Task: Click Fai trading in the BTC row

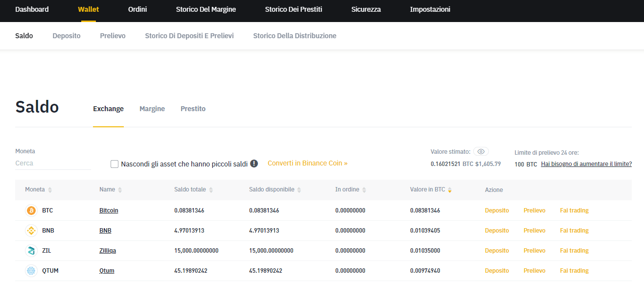Action: [574, 211]
